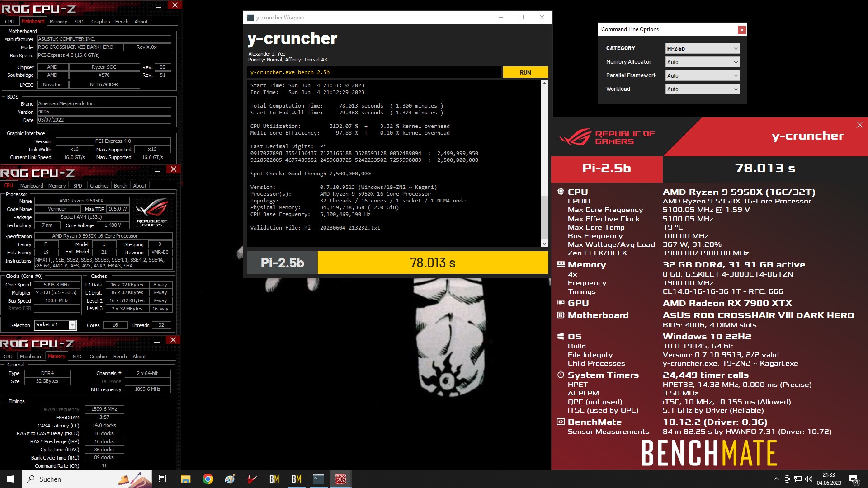Viewport: 868px width, 488px height.
Task: Open Task View from the taskbar
Action: (x=163, y=479)
